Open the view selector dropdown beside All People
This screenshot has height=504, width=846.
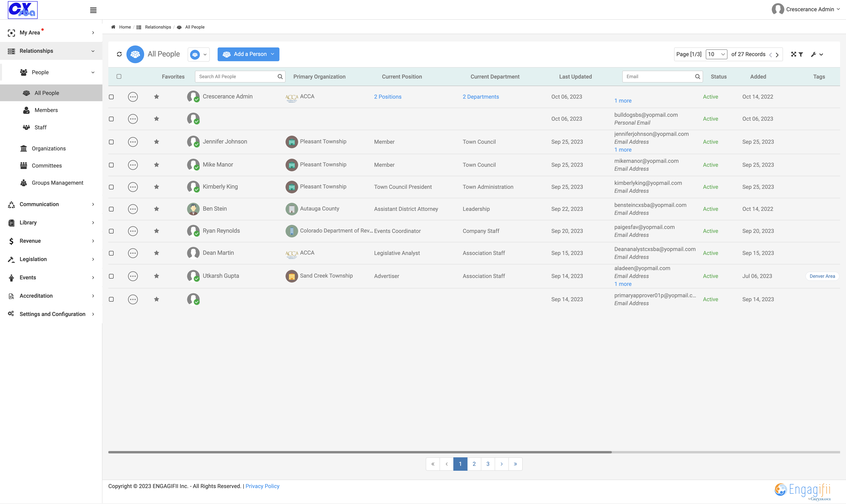pos(199,54)
